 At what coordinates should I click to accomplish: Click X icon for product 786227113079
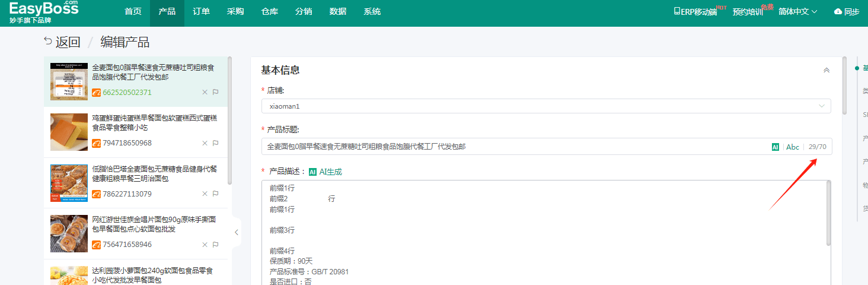[205, 194]
